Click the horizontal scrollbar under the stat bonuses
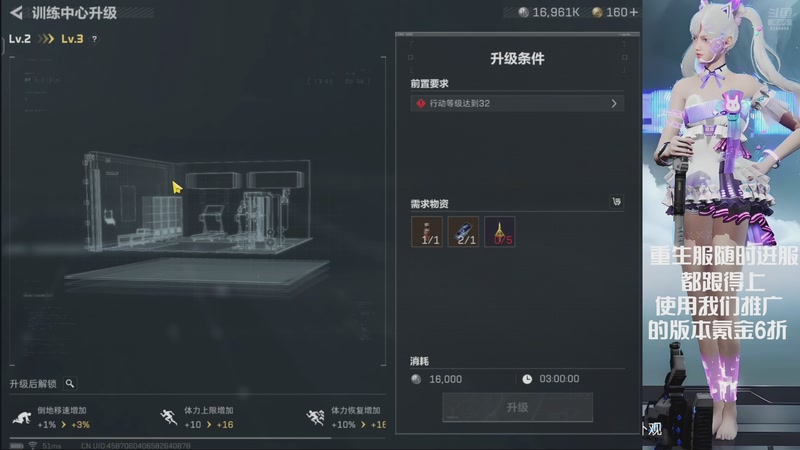 pos(170,438)
